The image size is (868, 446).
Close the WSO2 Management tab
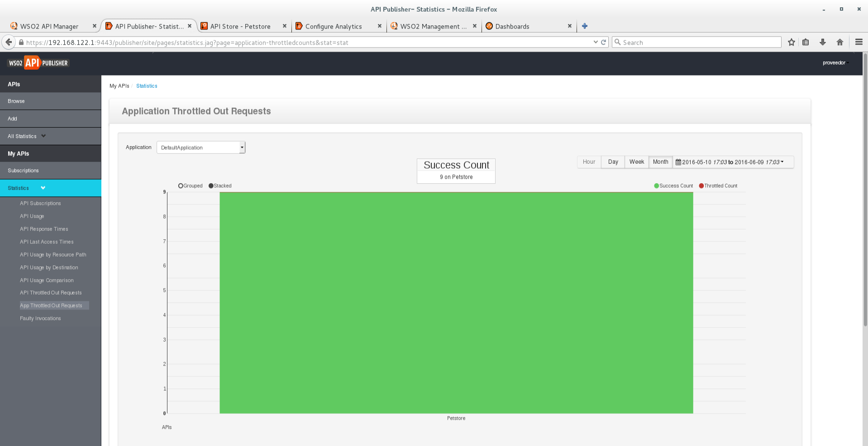point(475,26)
